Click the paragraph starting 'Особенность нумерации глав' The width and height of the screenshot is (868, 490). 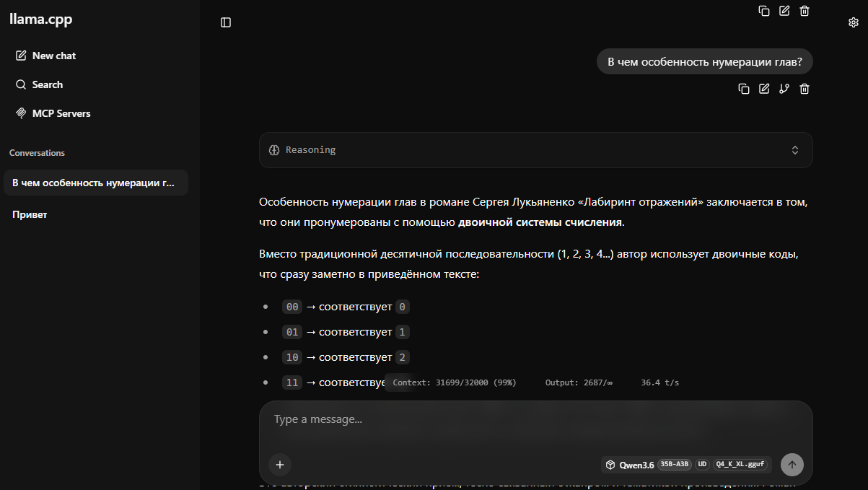(x=533, y=212)
